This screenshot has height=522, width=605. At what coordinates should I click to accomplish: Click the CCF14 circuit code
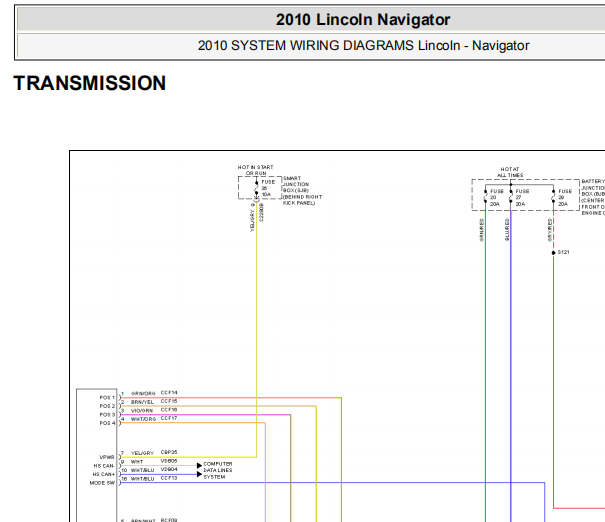(169, 393)
